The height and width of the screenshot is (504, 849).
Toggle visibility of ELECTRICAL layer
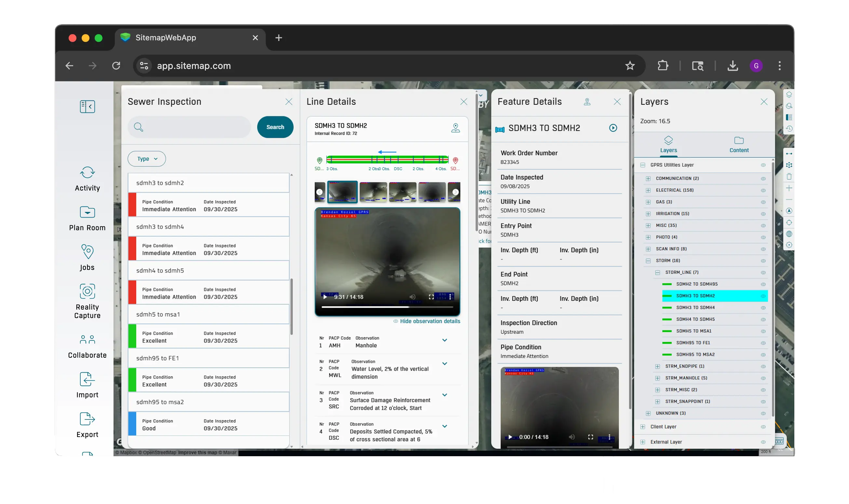pos(763,190)
